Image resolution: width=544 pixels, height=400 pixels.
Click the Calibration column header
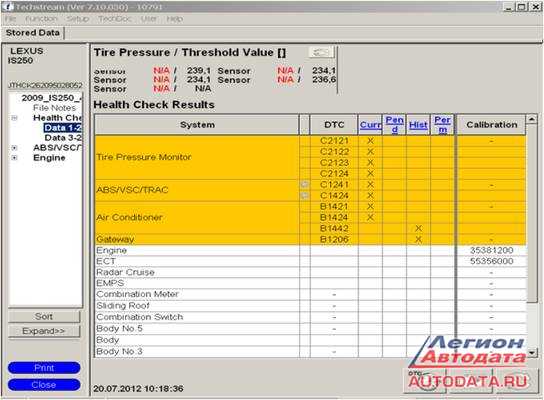coord(492,125)
